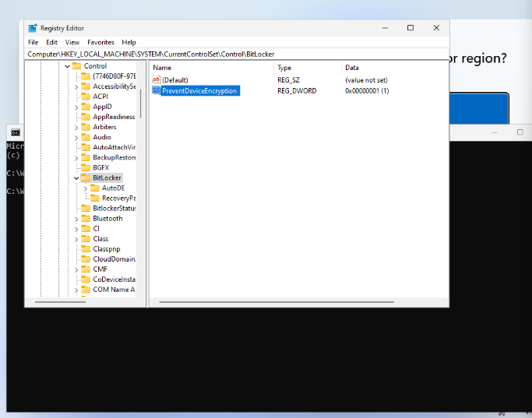Viewport: 532px width, 418px height.
Task: Select the PreventDeviceEncryption value name
Action: pyautogui.click(x=199, y=91)
